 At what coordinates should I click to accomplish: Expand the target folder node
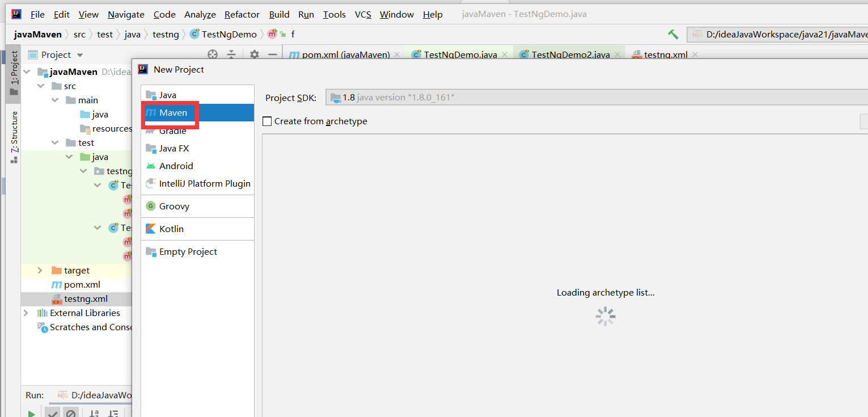(40, 271)
